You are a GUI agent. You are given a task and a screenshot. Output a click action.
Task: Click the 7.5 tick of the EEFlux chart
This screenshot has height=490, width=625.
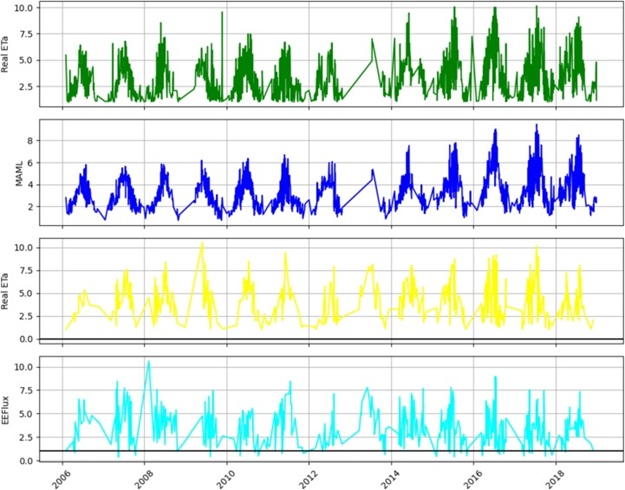[28, 391]
